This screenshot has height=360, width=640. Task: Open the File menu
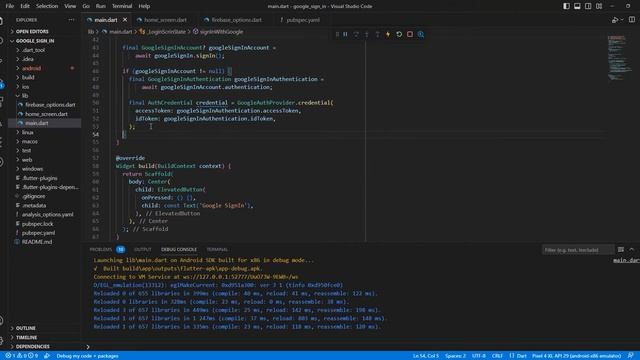pos(10,6)
